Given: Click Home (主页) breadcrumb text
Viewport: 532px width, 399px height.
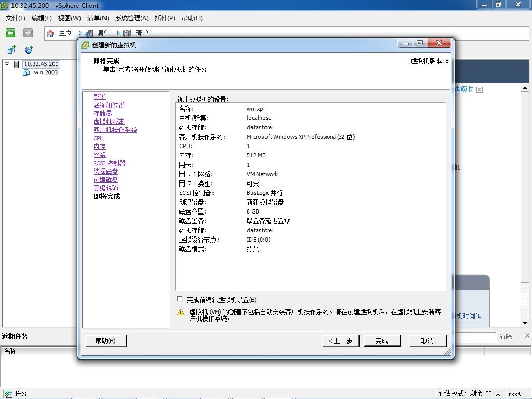Looking at the screenshot, I should click(x=65, y=33).
